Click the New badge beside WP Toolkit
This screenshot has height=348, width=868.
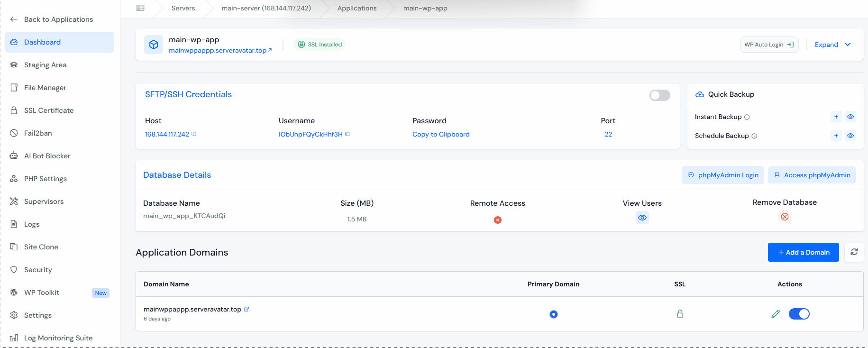pyautogui.click(x=101, y=293)
